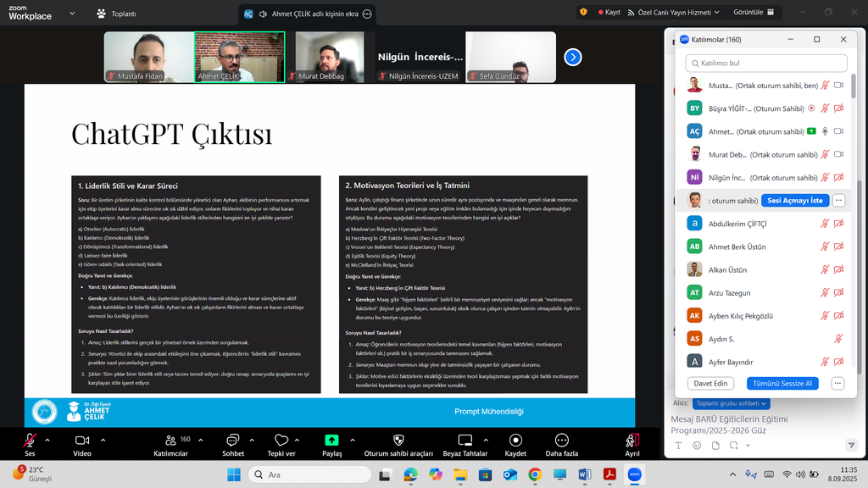Expand the chevron next to Katılımcılar
This screenshot has height=488, width=868.
[200, 441]
